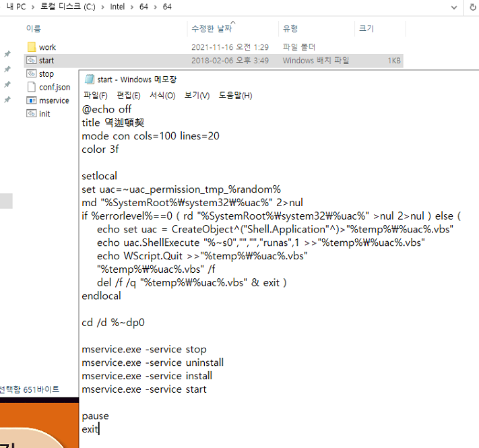Image resolution: width=479 pixels, height=448 pixels.
Task: Click the stop file name
Action: (x=46, y=74)
